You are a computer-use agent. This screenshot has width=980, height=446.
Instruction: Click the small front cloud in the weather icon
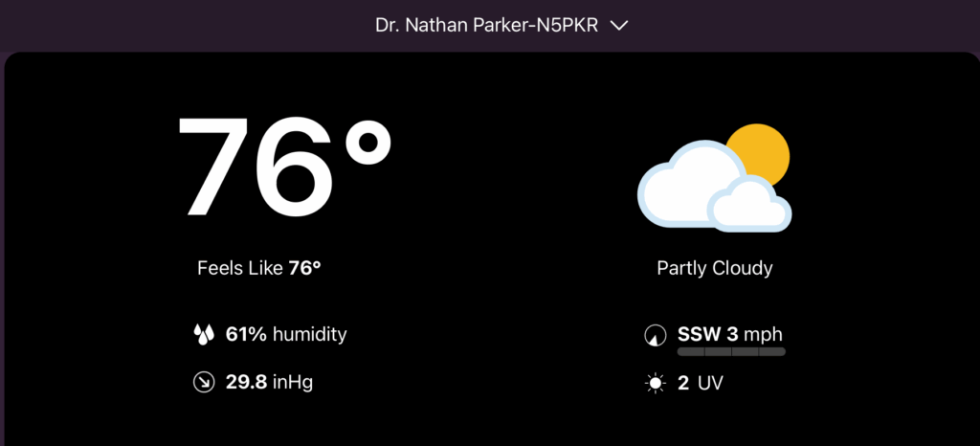751,206
